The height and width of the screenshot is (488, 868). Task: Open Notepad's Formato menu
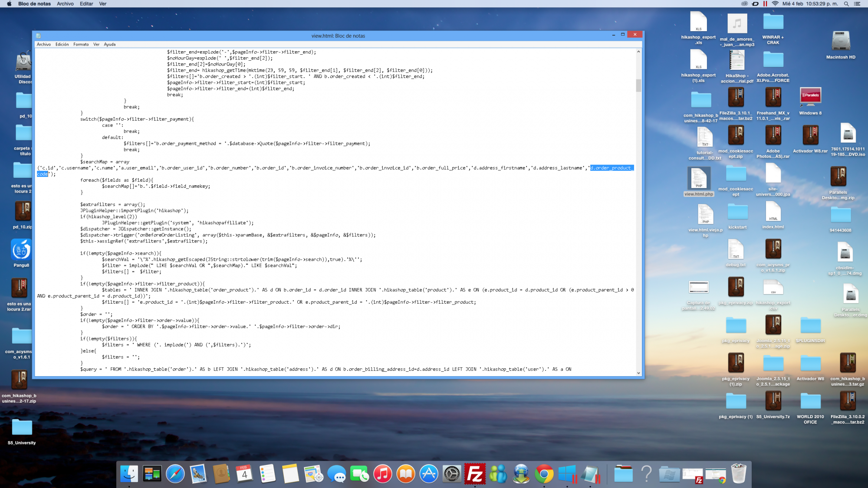pos(81,44)
